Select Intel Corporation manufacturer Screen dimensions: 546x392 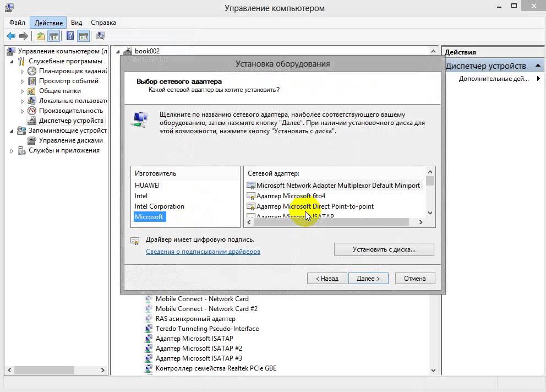tap(160, 206)
